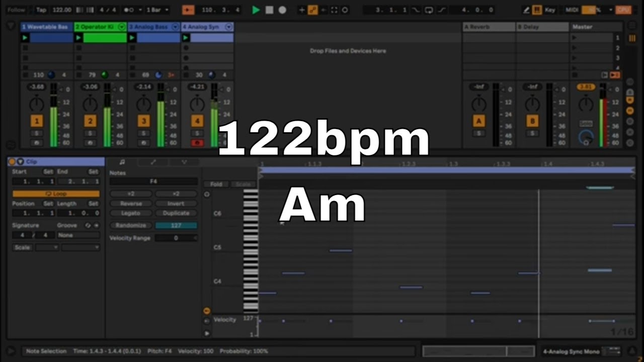Toggle the Draw Mode pencil icon
The image size is (644, 362).
pyautogui.click(x=526, y=10)
